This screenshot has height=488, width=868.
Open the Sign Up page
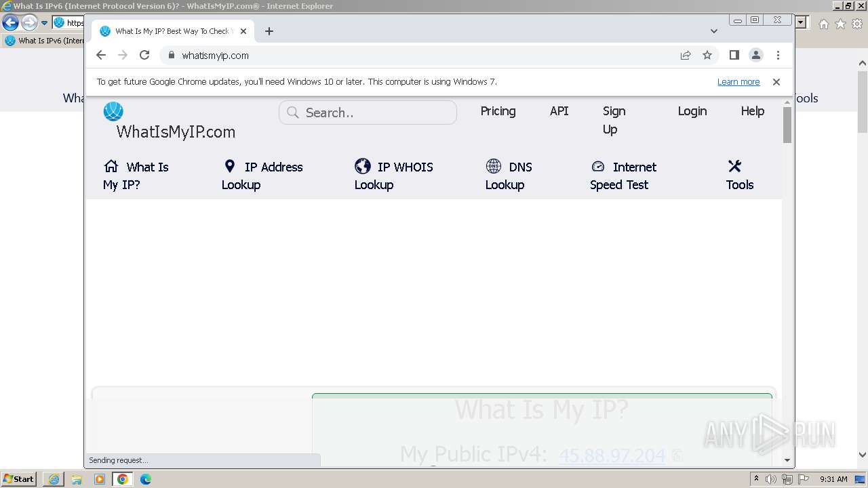pyautogui.click(x=614, y=120)
